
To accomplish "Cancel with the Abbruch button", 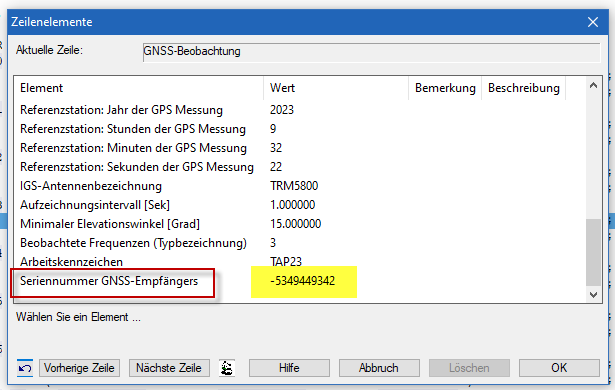I will point(379,368).
